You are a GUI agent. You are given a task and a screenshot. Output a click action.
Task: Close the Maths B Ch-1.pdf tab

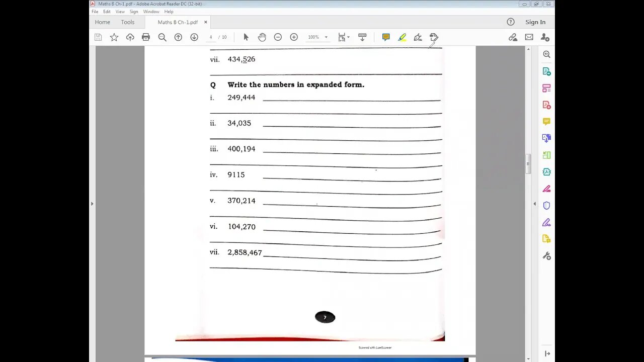click(205, 22)
